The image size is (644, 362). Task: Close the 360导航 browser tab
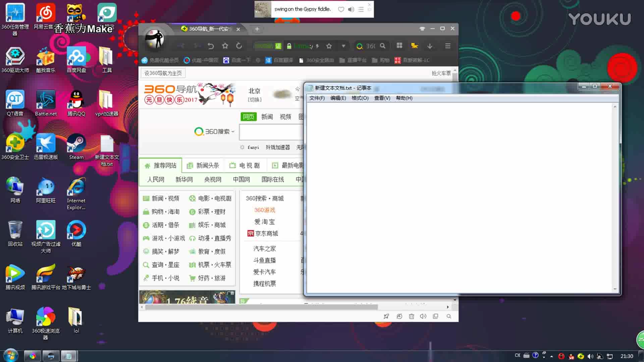(238, 29)
